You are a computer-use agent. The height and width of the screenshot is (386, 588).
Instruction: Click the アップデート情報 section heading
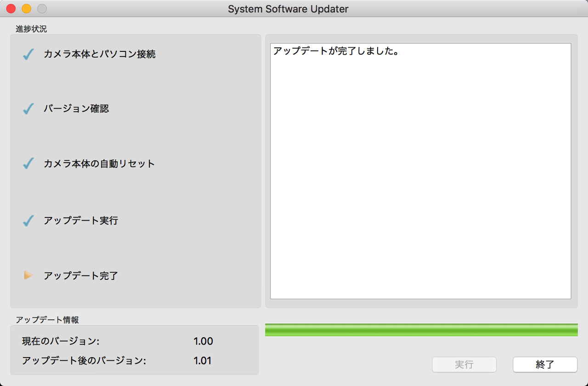(x=47, y=319)
